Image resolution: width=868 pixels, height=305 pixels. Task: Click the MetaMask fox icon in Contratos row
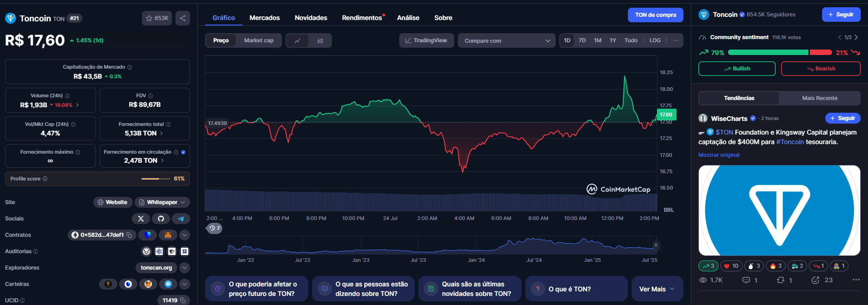click(x=168, y=235)
